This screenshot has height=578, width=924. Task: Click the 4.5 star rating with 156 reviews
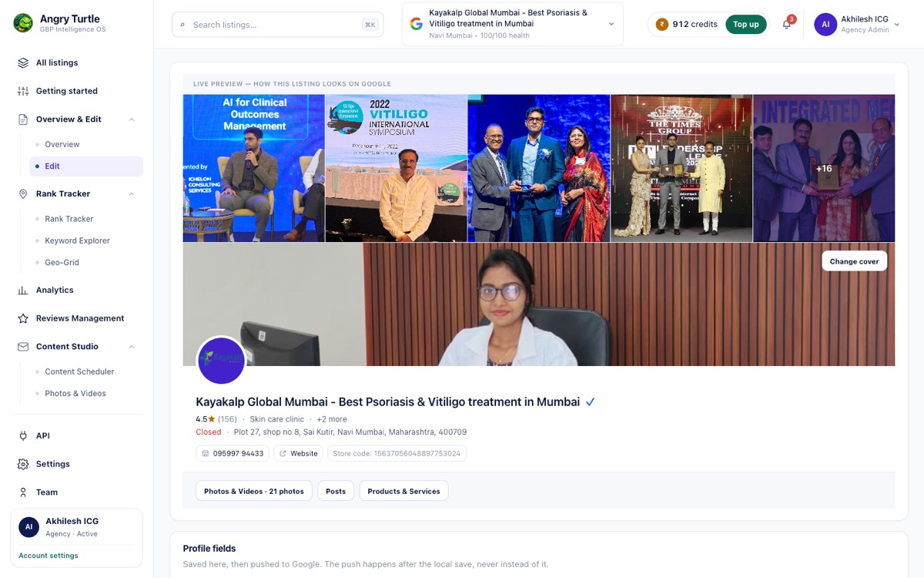click(216, 419)
